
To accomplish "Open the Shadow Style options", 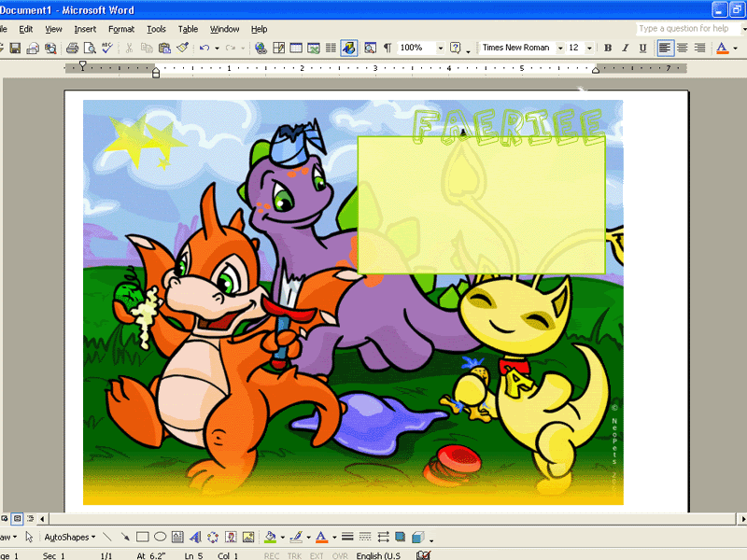I will pos(401,538).
